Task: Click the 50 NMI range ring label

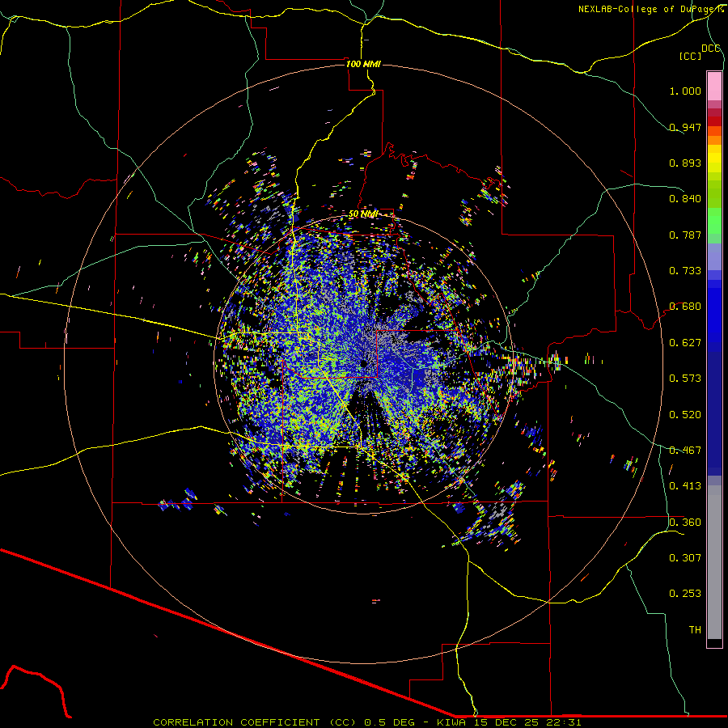Action: tap(363, 214)
